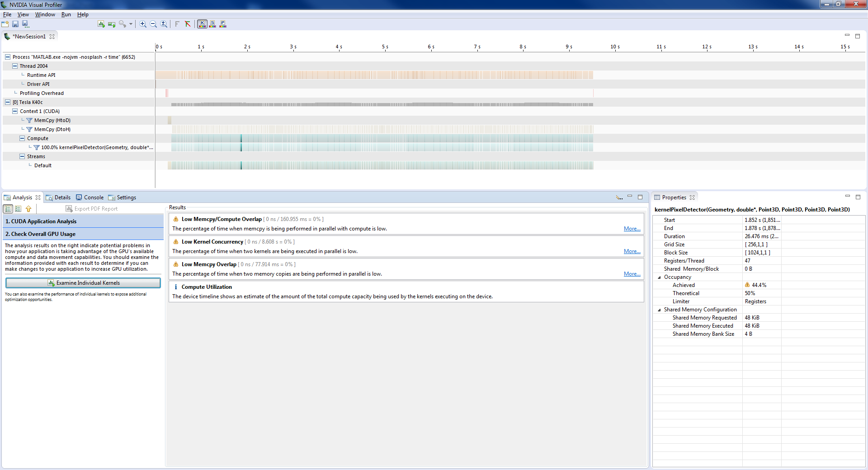Collapse the Shared Memory Configuration group
The width and height of the screenshot is (868, 470).
(x=659, y=310)
